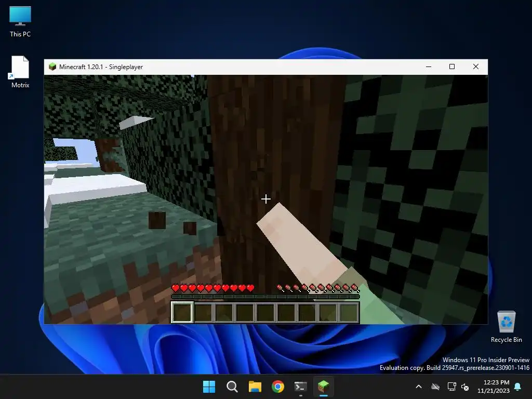Launch Google Chrome from the taskbar
The height and width of the screenshot is (399, 532).
pyautogui.click(x=278, y=387)
